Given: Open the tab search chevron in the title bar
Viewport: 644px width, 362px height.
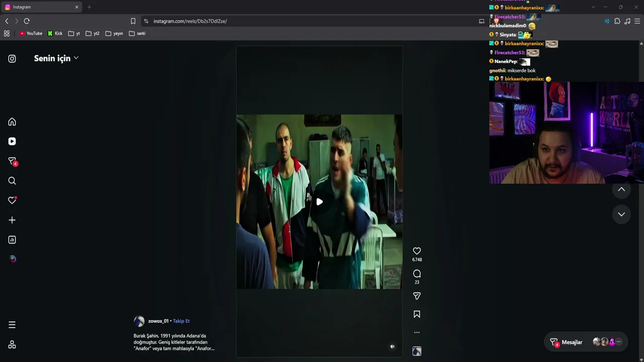Looking at the screenshot, I should pyautogui.click(x=593, y=7).
